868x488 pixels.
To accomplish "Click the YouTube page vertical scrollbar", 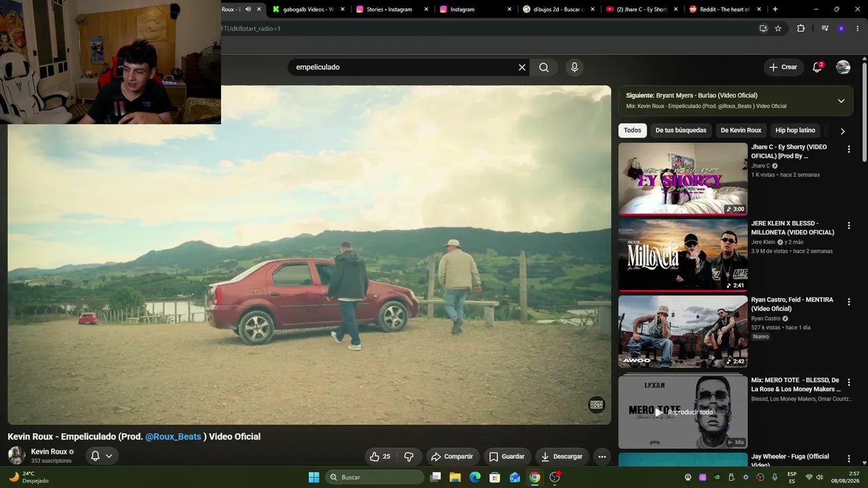I will click(x=865, y=112).
